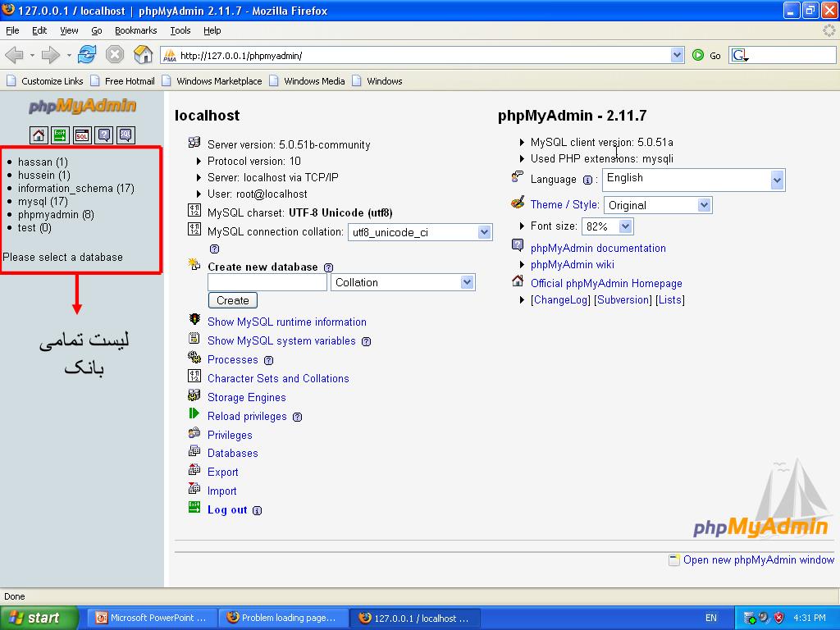
Task: Open the search engine selector dropdown
Action: coord(741,55)
